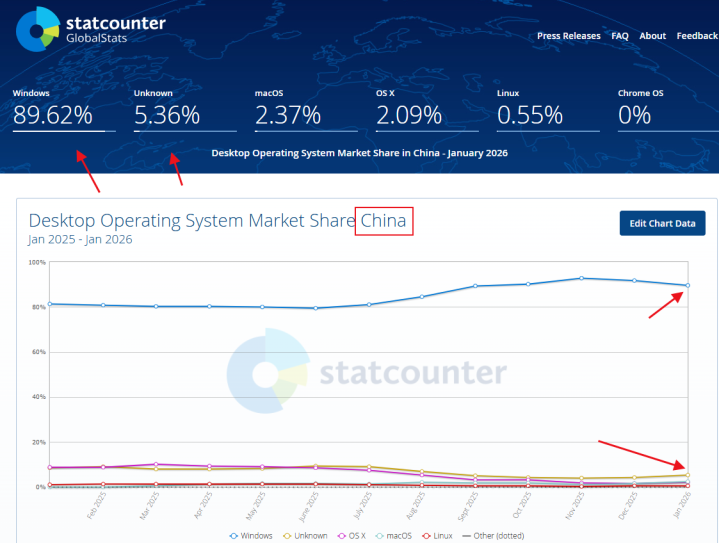This screenshot has width=719, height=543.
Task: Click the Edit Chart Data button
Action: click(x=662, y=223)
